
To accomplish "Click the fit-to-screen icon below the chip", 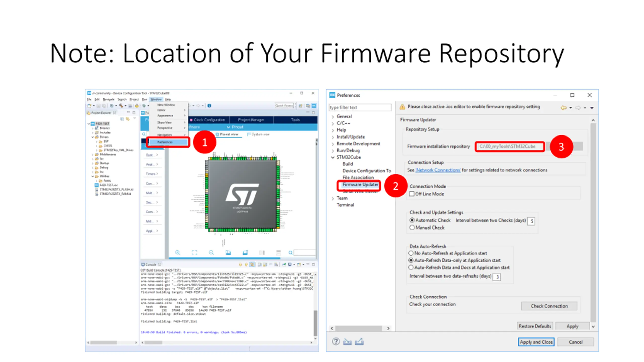I will click(194, 253).
